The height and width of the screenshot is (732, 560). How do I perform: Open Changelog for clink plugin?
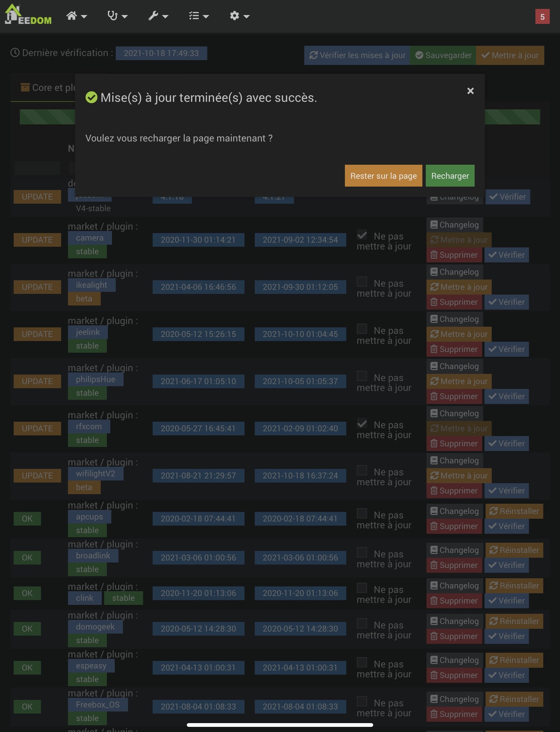point(454,586)
